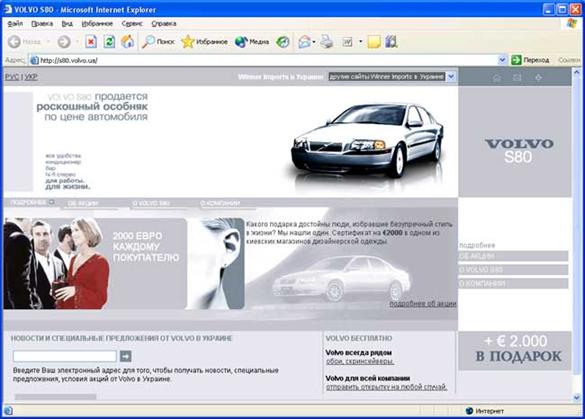Click the page icon in address bar
Image resolution: width=585 pixels, height=419 pixels.
34,60
